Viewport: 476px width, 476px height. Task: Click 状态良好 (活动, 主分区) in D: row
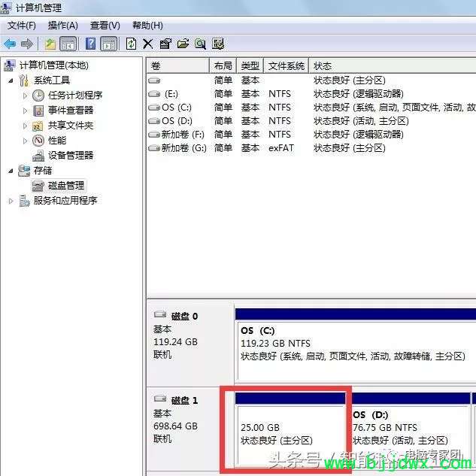361,121
